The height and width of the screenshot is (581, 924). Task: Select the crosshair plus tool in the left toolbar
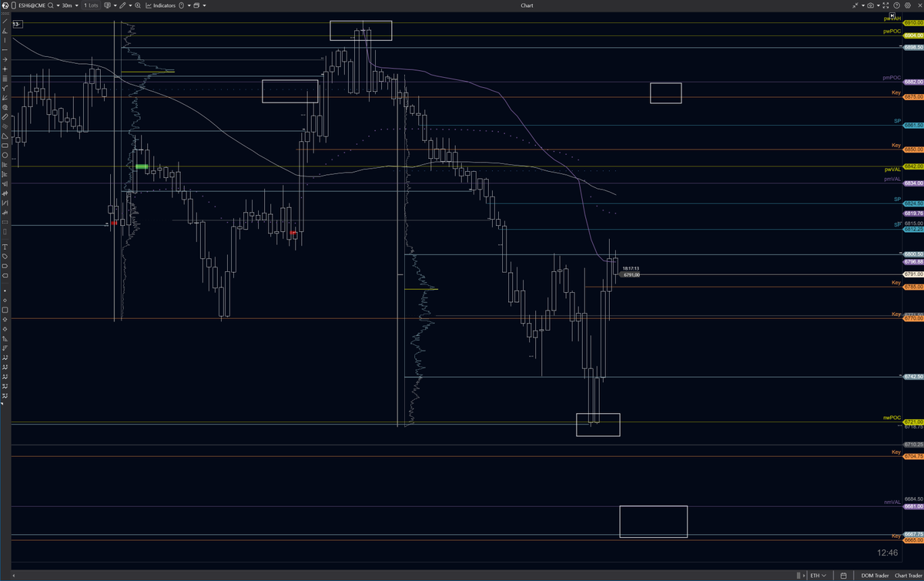click(5, 69)
